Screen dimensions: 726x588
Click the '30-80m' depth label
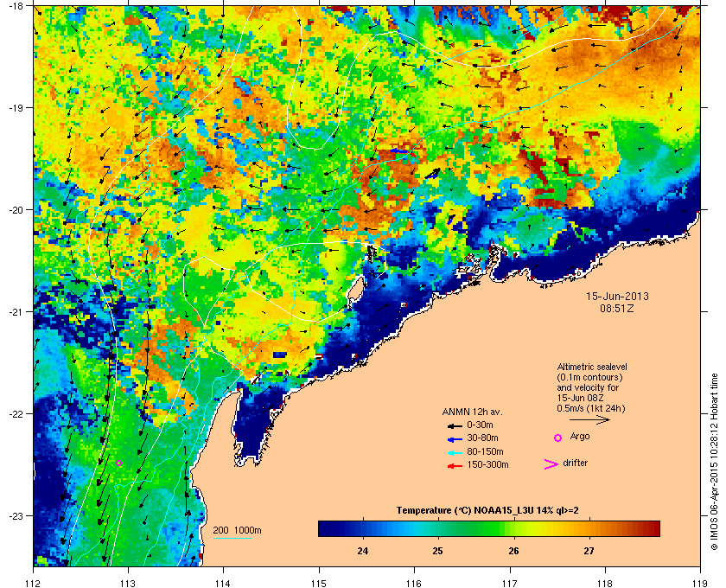483,438
